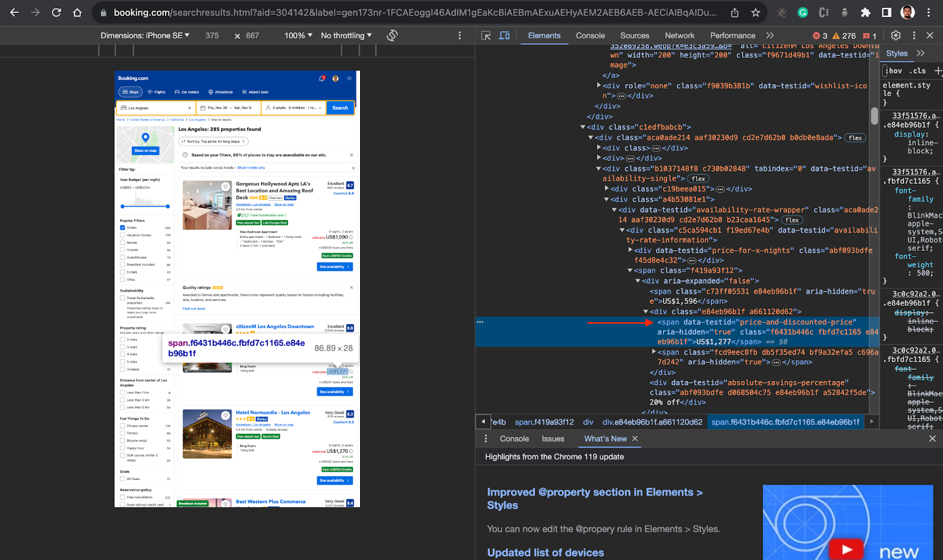Expand the price-for-x-nights div node

point(630,250)
